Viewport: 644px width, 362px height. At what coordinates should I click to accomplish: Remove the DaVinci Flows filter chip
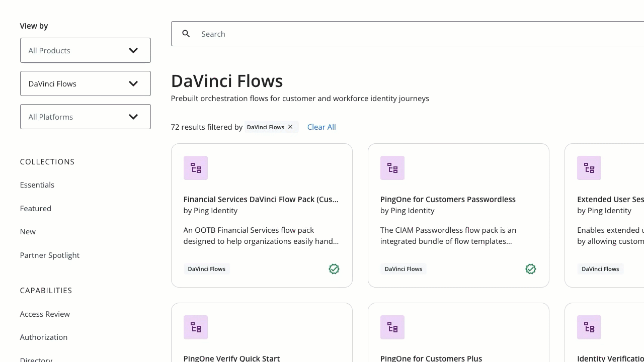[290, 127]
